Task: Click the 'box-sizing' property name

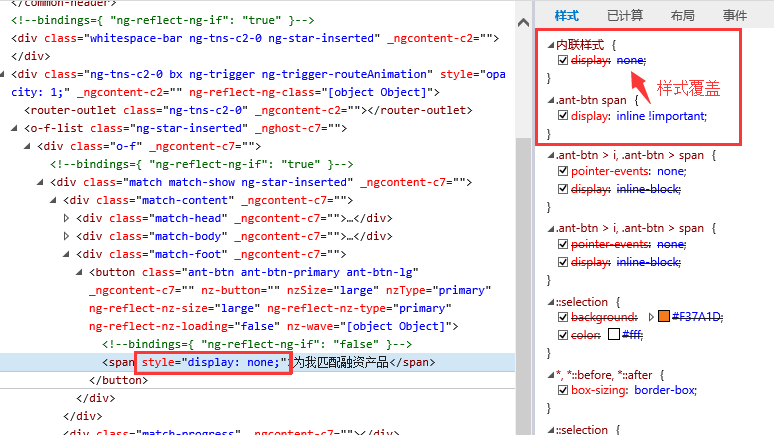Action: coord(598,390)
